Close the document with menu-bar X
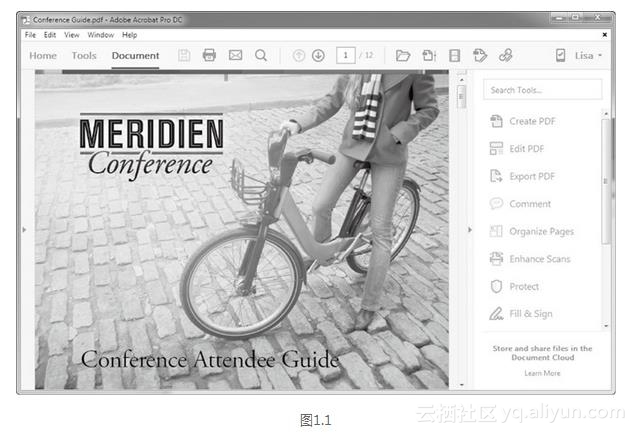The height and width of the screenshot is (434, 636). 604,35
